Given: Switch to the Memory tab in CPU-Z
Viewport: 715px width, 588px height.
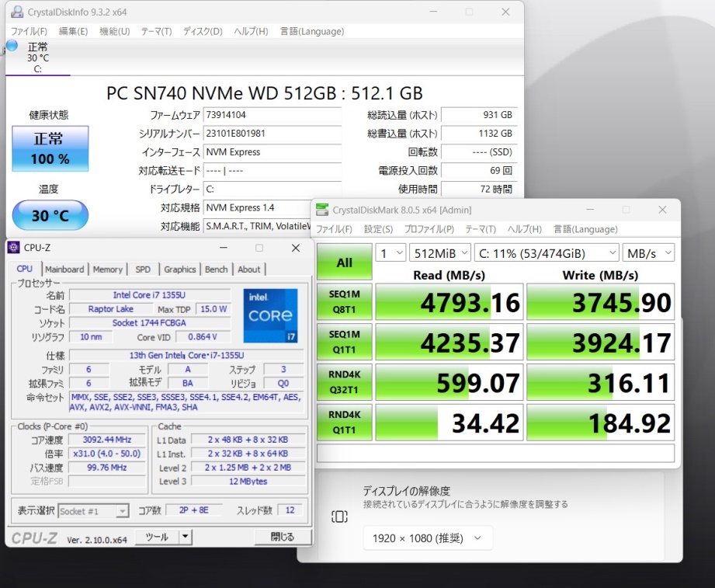Looking at the screenshot, I should click(108, 270).
